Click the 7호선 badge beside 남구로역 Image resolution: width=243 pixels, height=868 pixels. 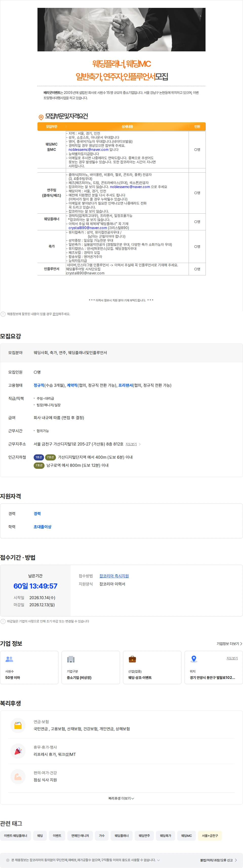(39, 465)
